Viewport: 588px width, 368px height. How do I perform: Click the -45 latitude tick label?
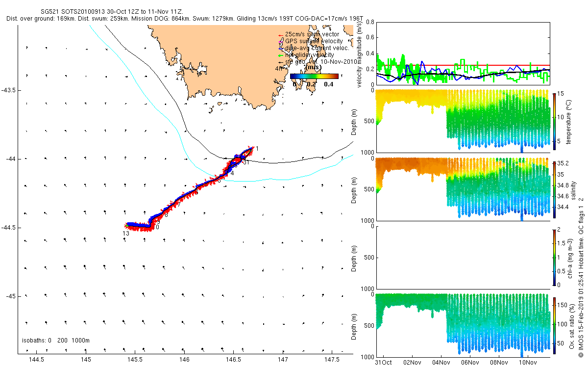tap(11, 296)
